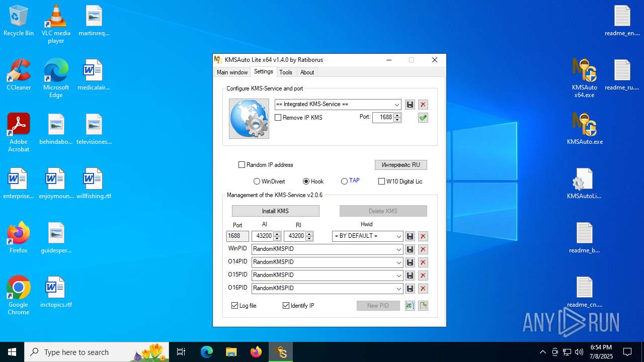
Task: Save the Hwid value
Action: 410,236
